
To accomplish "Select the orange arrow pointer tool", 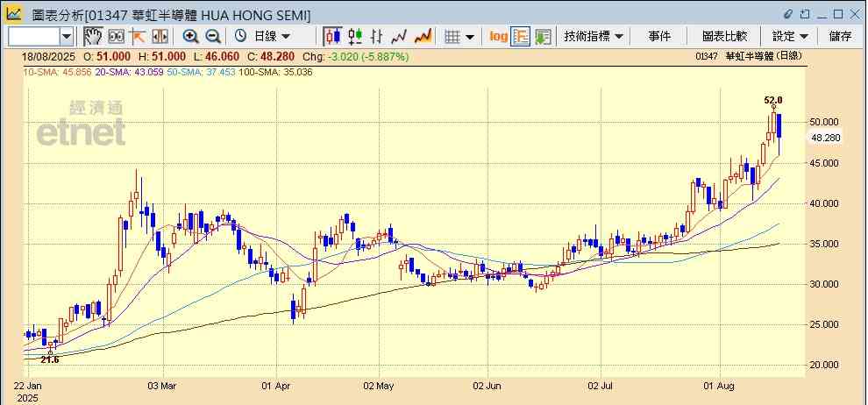I will [138, 37].
